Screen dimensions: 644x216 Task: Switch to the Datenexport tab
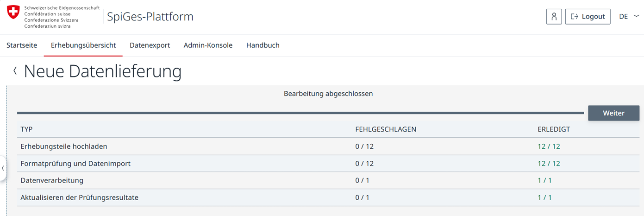click(150, 45)
